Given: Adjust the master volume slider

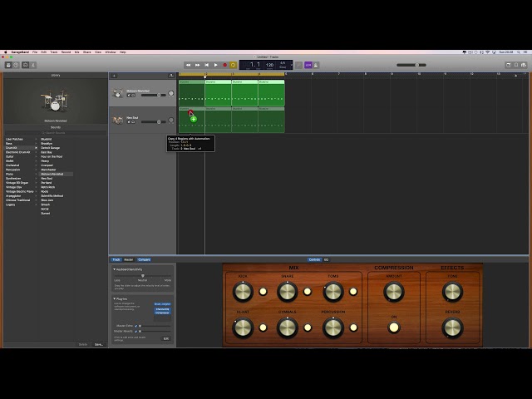Looking at the screenshot, I should [x=411, y=65].
